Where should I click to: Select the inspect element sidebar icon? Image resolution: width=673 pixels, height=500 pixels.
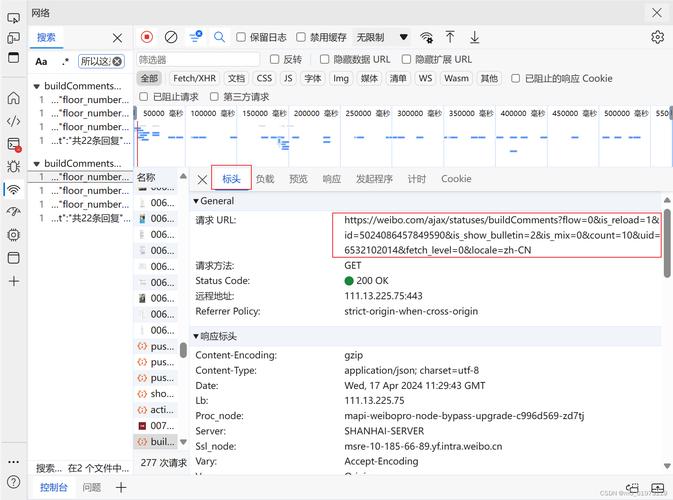(x=13, y=18)
